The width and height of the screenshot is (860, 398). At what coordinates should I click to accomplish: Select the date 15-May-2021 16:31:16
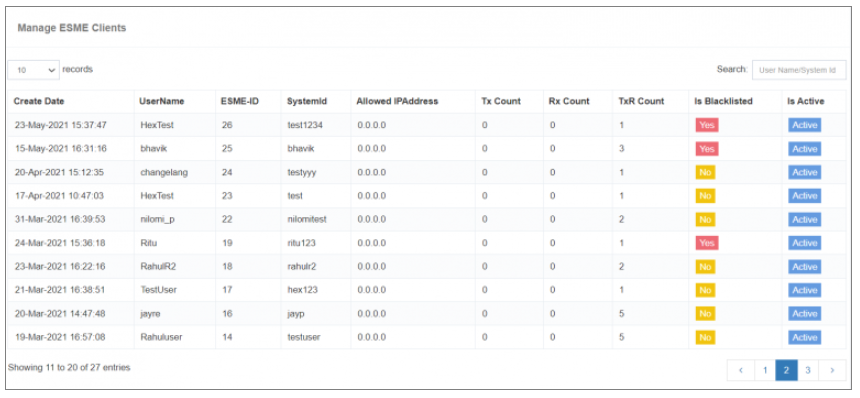click(x=60, y=149)
